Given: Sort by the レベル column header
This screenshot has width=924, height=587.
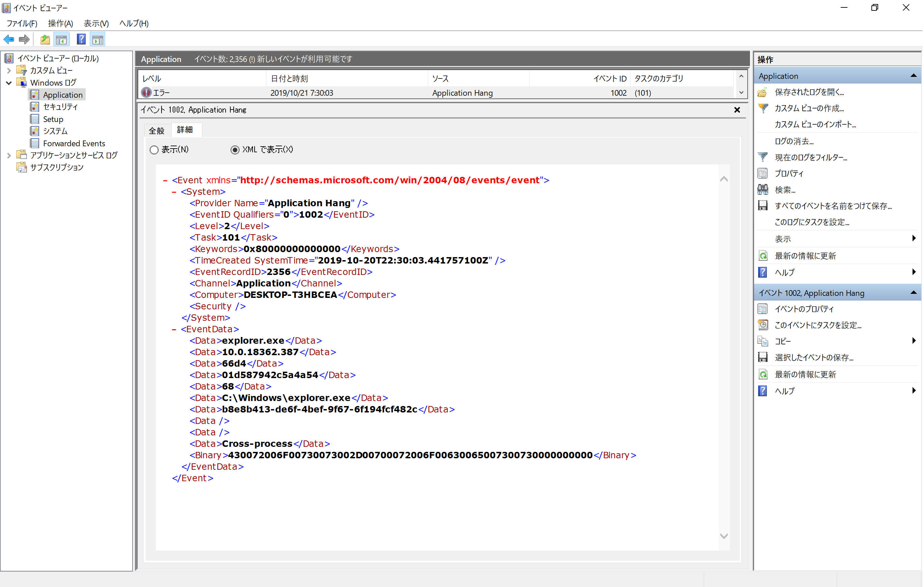Looking at the screenshot, I should [x=202, y=79].
